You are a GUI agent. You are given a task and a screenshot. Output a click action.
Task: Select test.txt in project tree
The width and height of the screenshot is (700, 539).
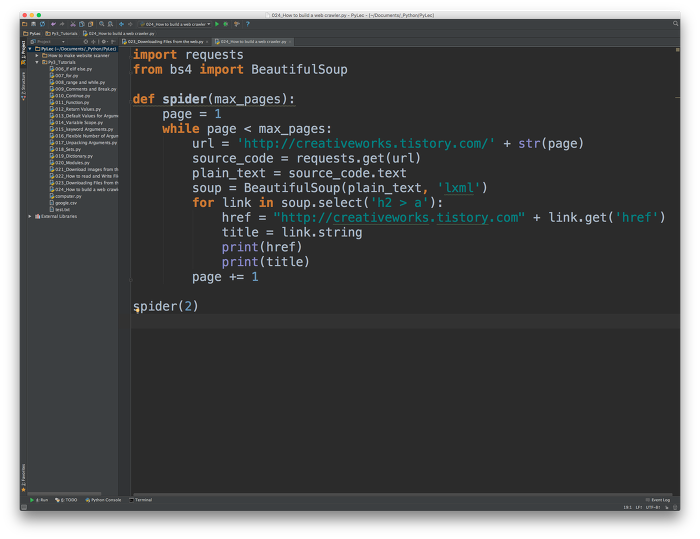tap(60, 209)
